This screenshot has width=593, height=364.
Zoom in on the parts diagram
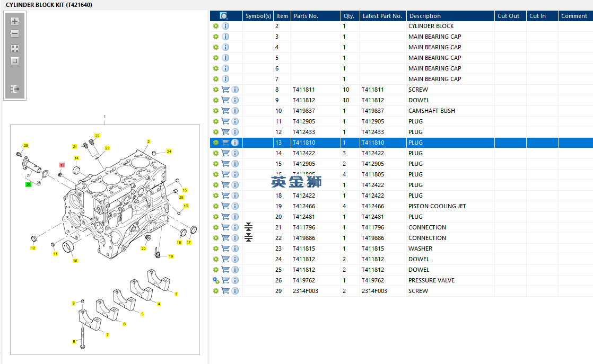click(15, 22)
